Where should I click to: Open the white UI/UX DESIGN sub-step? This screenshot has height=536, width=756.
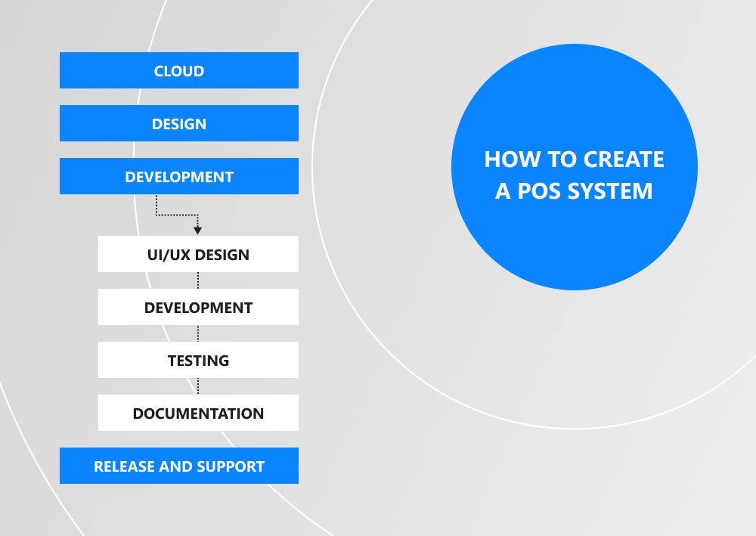[198, 254]
